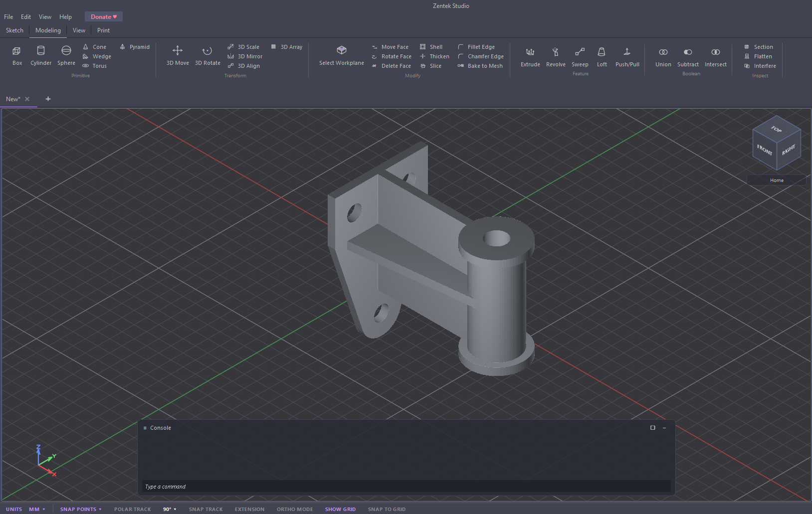Open the Section inspect tool
This screenshot has height=514, width=812.
tap(759, 47)
